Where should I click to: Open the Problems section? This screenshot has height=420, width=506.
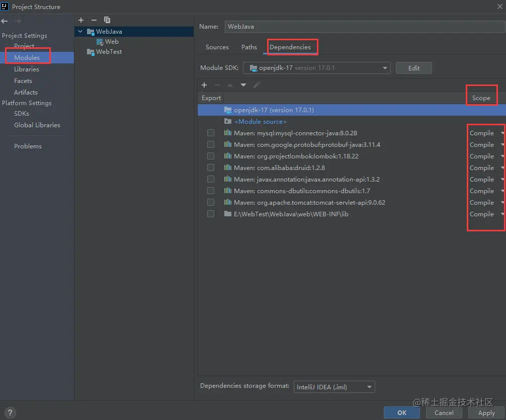pos(28,146)
